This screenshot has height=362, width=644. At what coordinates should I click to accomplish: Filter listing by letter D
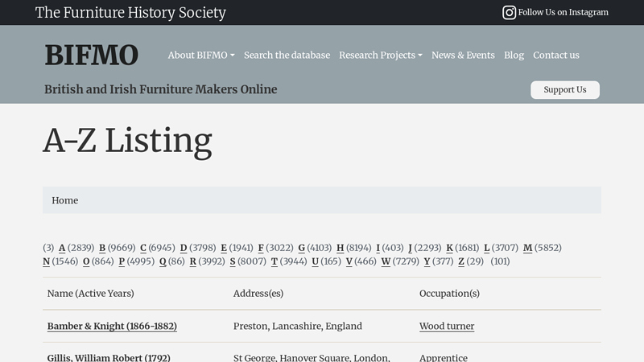point(184,248)
